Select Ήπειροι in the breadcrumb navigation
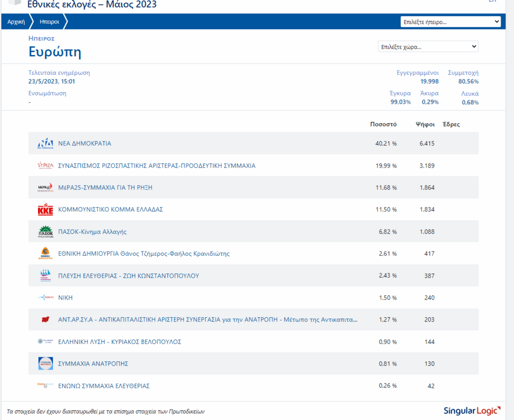514x420 pixels. tap(49, 22)
